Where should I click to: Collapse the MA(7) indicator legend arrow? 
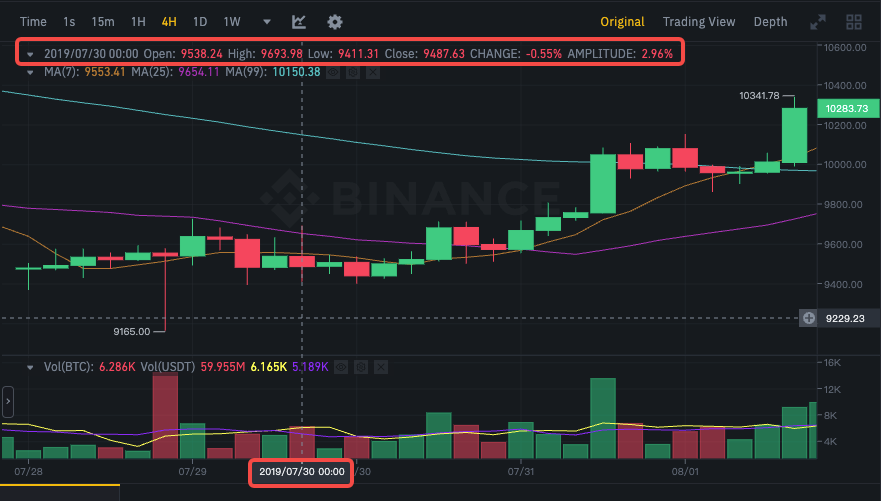(x=31, y=72)
